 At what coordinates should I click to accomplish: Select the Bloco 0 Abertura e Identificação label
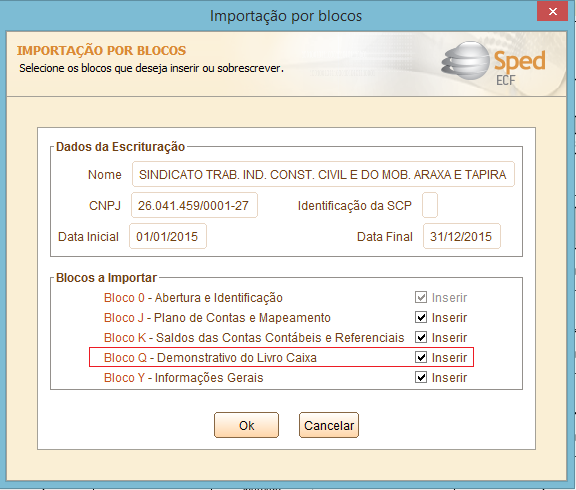pos(193,298)
